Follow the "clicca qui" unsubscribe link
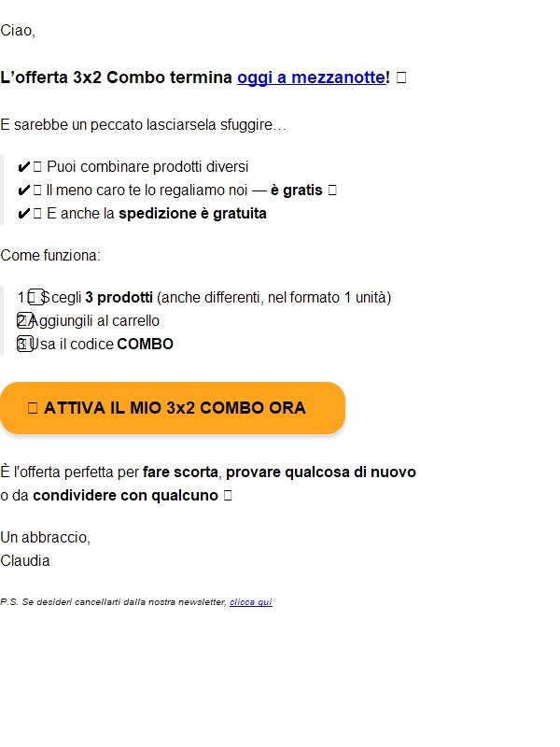This screenshot has height=747, width=560. [x=250, y=602]
